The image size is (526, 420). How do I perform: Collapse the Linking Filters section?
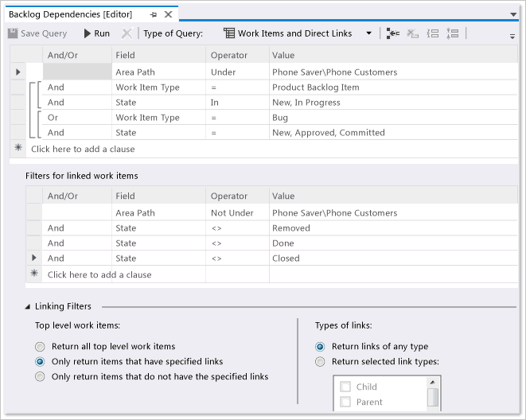[x=29, y=306]
